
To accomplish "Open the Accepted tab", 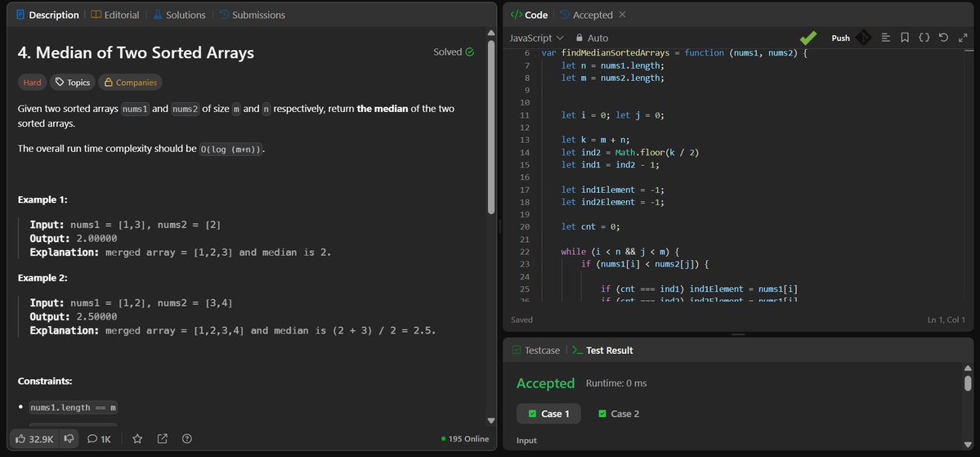I will pos(586,15).
